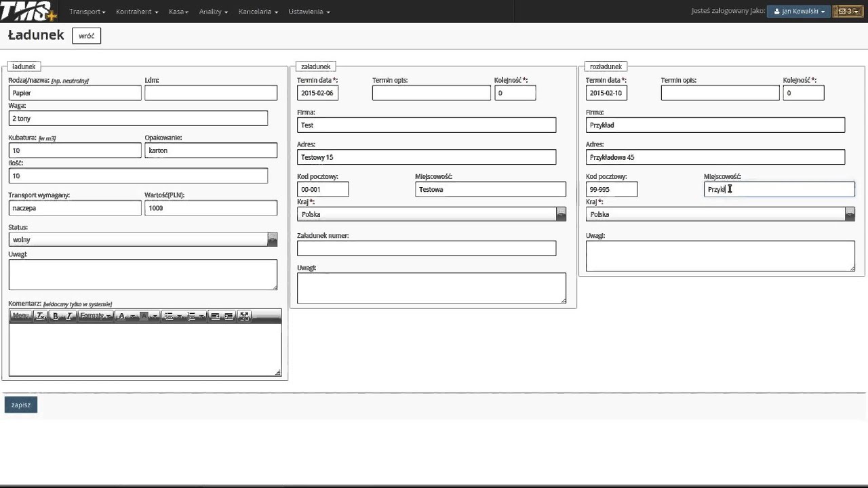
Task: Toggle italic in Komentarz editor
Action: (69, 316)
